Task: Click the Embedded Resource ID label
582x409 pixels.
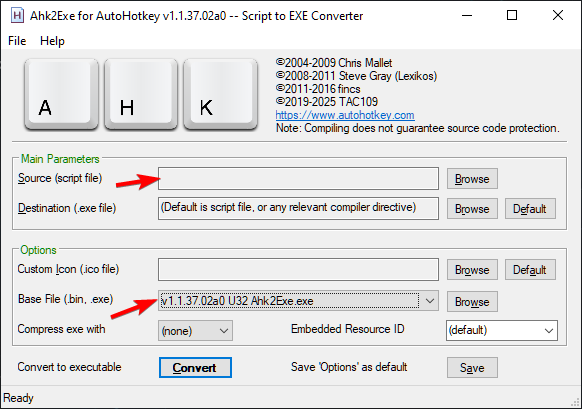Action: coord(347,329)
